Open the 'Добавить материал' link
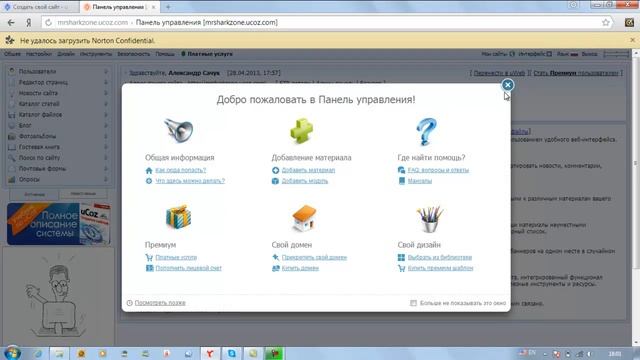Screen dimensions: 640x360 coord(308,170)
